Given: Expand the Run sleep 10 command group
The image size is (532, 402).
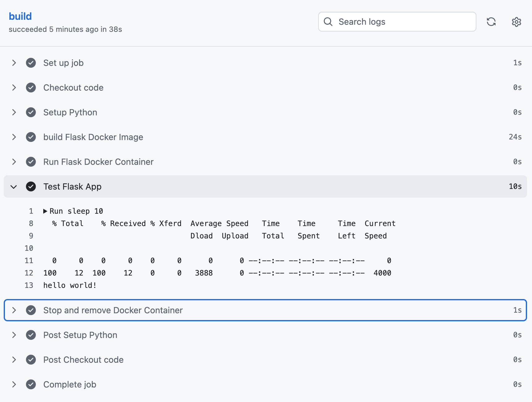Looking at the screenshot, I should (45, 211).
